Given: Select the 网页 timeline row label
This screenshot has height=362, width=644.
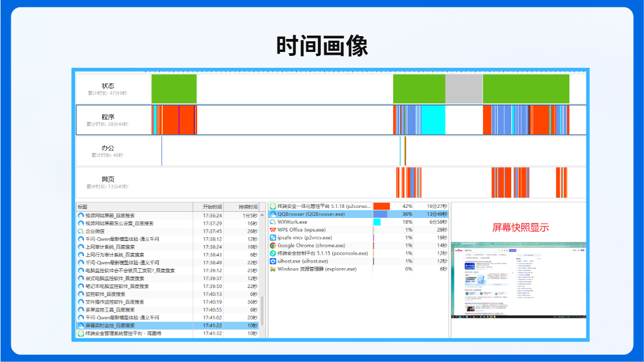Looking at the screenshot, I should [x=108, y=180].
